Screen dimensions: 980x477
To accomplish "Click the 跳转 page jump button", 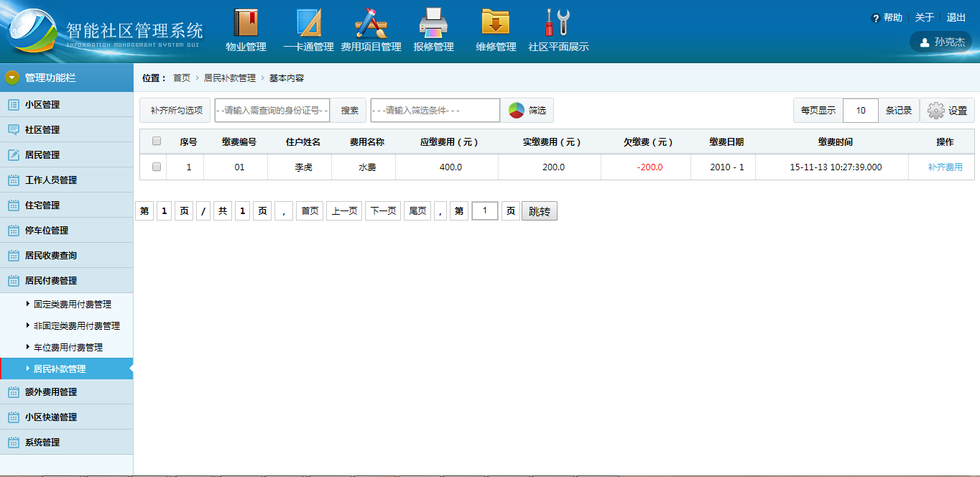I will pyautogui.click(x=540, y=211).
